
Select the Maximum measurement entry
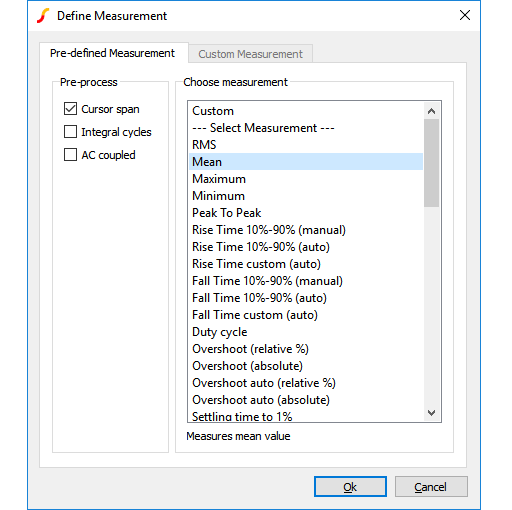pyautogui.click(x=306, y=179)
